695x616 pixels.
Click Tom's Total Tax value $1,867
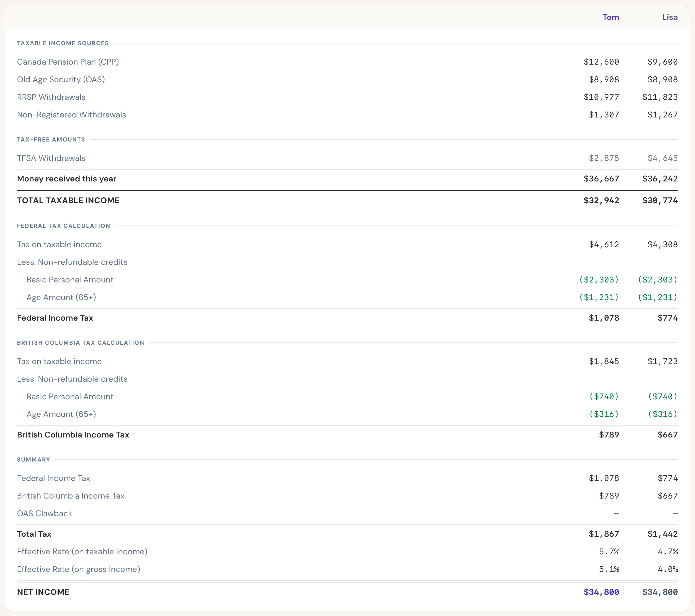tap(604, 534)
